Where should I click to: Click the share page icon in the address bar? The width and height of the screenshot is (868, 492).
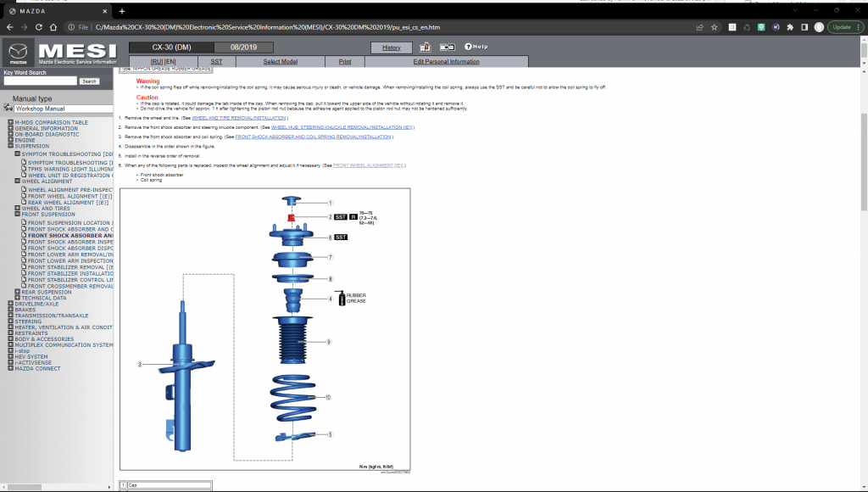tap(699, 26)
